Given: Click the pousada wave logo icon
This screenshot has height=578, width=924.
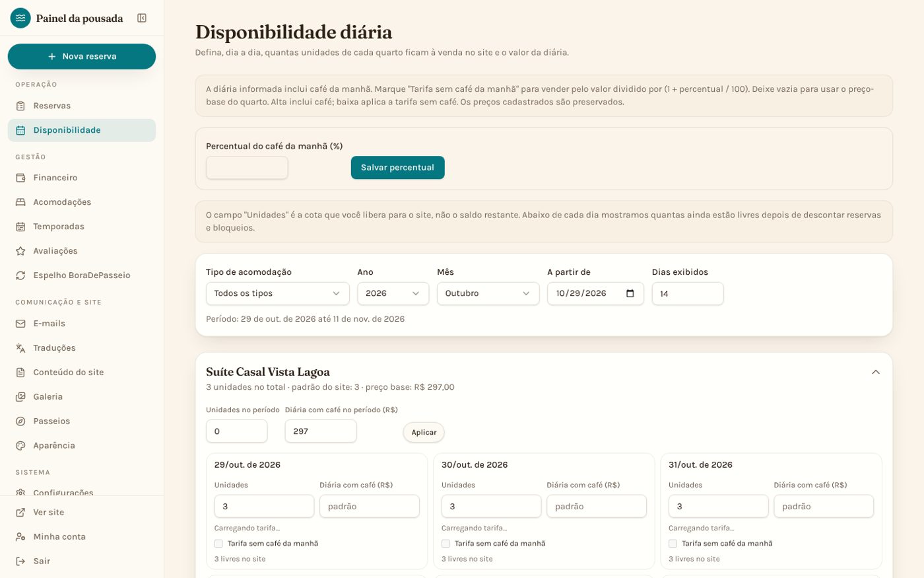Looking at the screenshot, I should point(20,18).
